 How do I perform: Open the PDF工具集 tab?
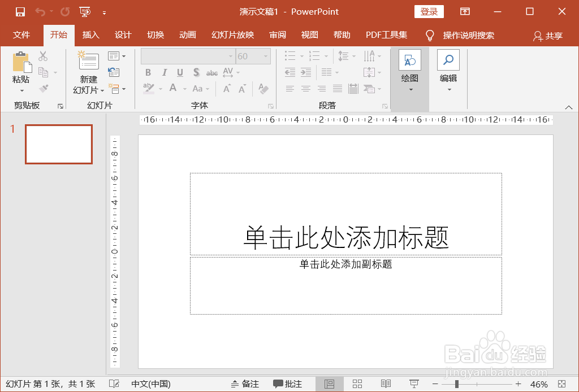[x=386, y=35]
